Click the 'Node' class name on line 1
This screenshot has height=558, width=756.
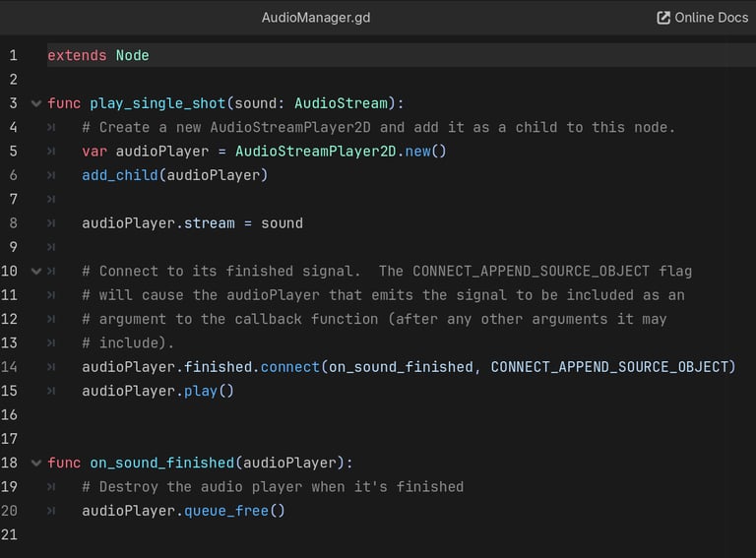[132, 55]
